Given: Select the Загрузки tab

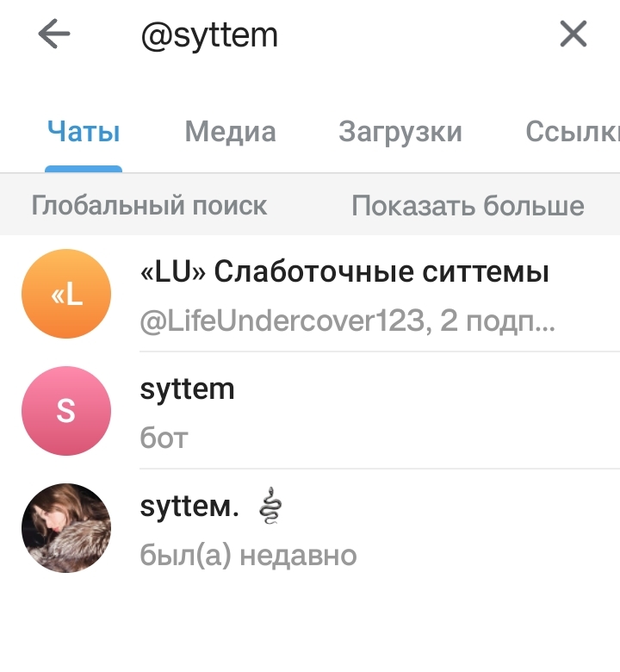Looking at the screenshot, I should [400, 132].
